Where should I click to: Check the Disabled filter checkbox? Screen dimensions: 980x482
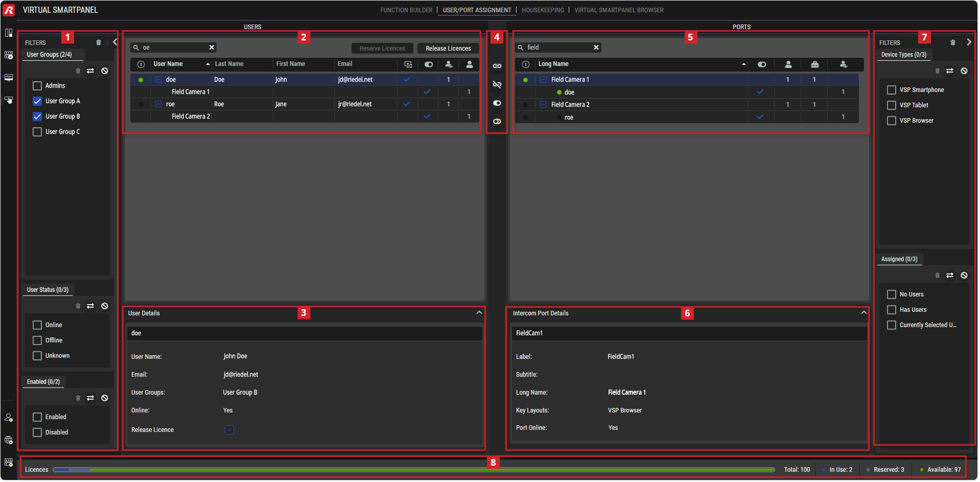pos(37,432)
